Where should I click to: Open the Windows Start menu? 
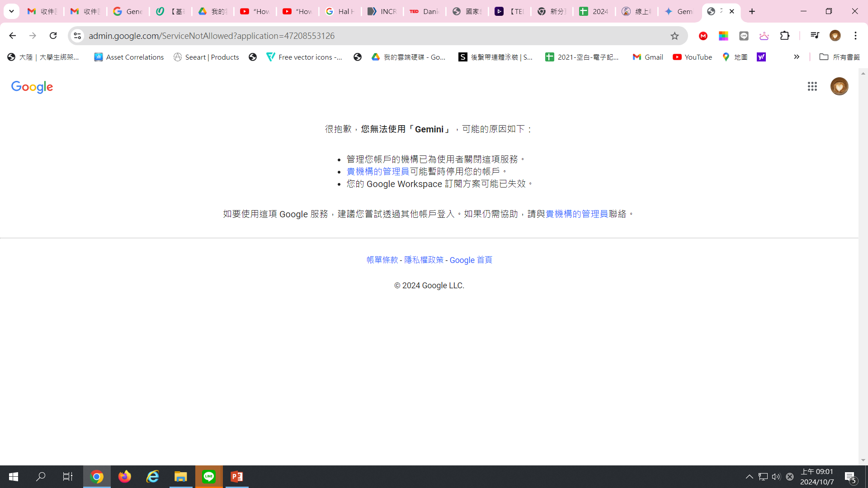pyautogui.click(x=14, y=477)
